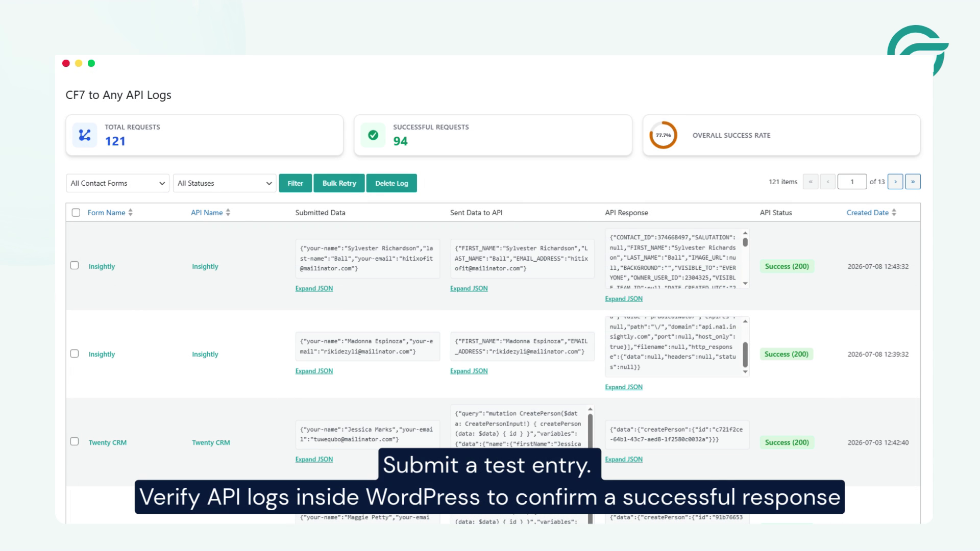Expand JSON for Jessica Marks submitted data
This screenshot has width=980, height=551.
pyautogui.click(x=314, y=459)
